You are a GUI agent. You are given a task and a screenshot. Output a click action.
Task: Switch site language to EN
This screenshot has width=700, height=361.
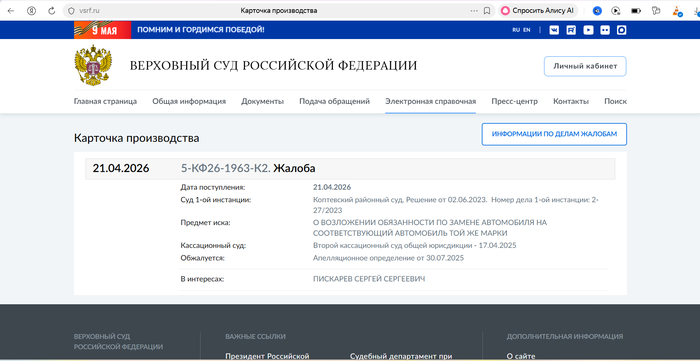click(527, 30)
